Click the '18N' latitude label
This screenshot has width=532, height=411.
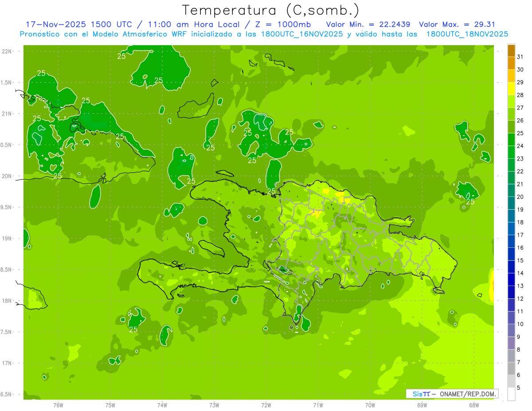point(6,301)
